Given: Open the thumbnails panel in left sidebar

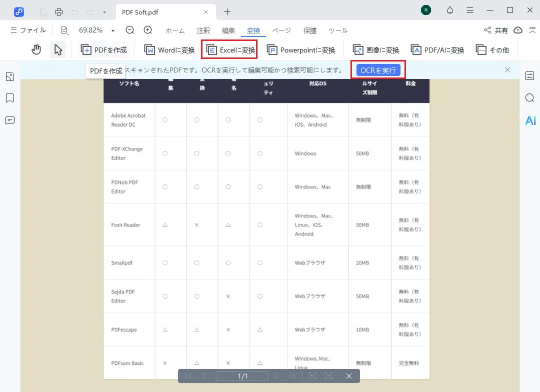Looking at the screenshot, I should coord(10,76).
